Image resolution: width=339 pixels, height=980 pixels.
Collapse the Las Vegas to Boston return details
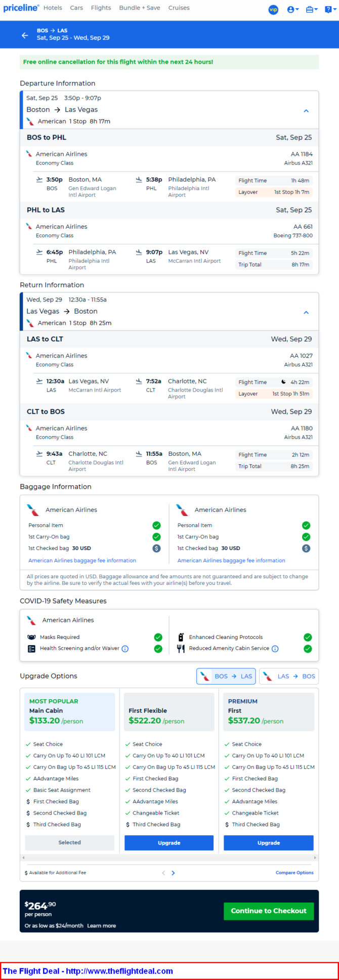[x=306, y=313]
